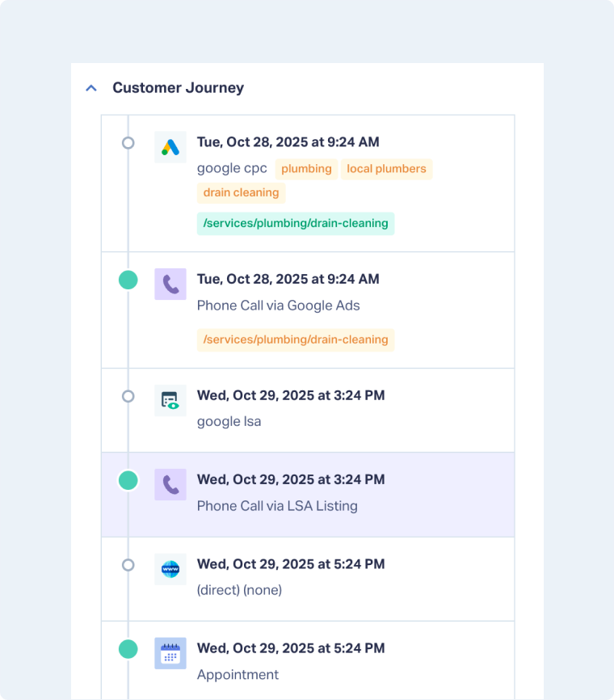Click the orange /services/plumbing/drain-cleaning link
Image resolution: width=614 pixels, height=700 pixels.
tap(295, 339)
